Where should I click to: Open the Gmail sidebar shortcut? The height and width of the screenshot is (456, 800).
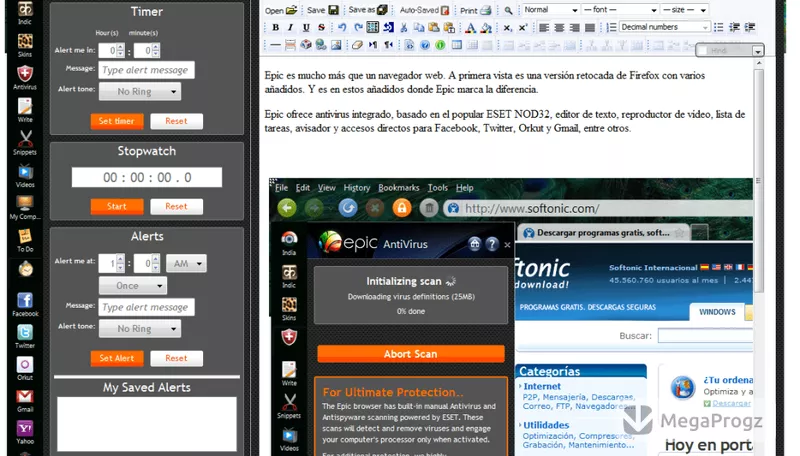pyautogui.click(x=24, y=401)
